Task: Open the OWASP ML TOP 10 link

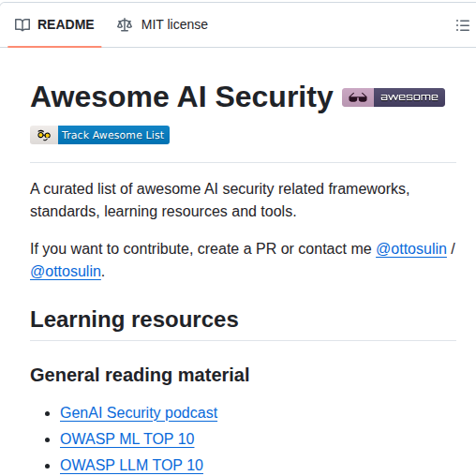Action: pyautogui.click(x=127, y=439)
